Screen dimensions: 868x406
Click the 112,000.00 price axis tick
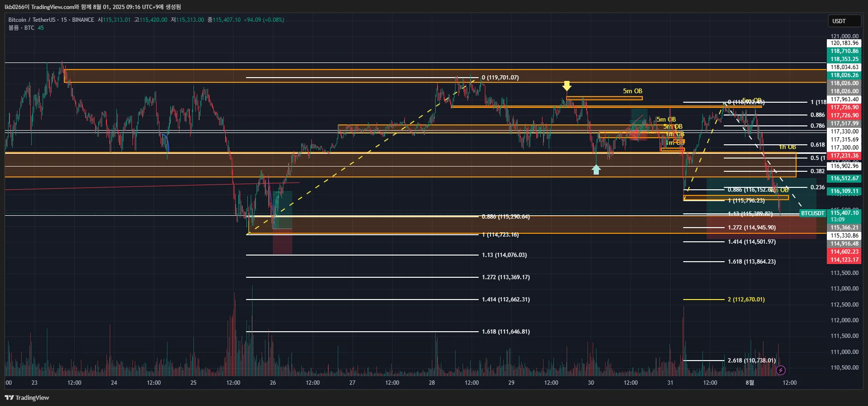(x=844, y=320)
